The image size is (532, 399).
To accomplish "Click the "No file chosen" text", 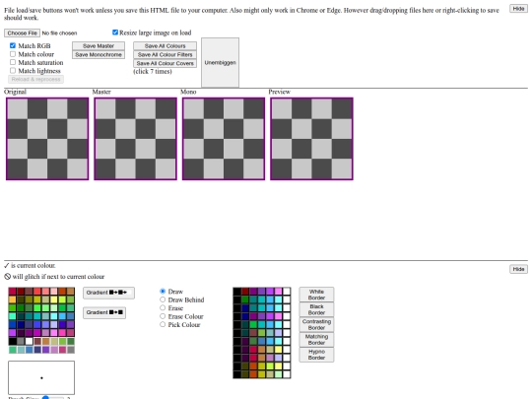I will [x=59, y=33].
